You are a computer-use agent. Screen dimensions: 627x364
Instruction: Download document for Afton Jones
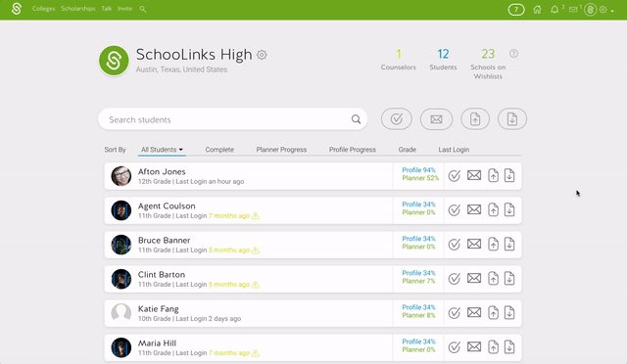(509, 175)
